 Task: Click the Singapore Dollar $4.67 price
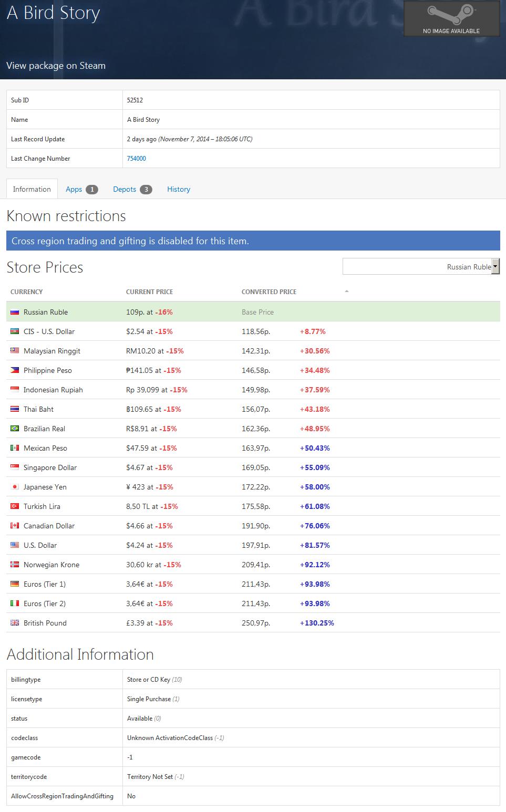click(x=135, y=467)
